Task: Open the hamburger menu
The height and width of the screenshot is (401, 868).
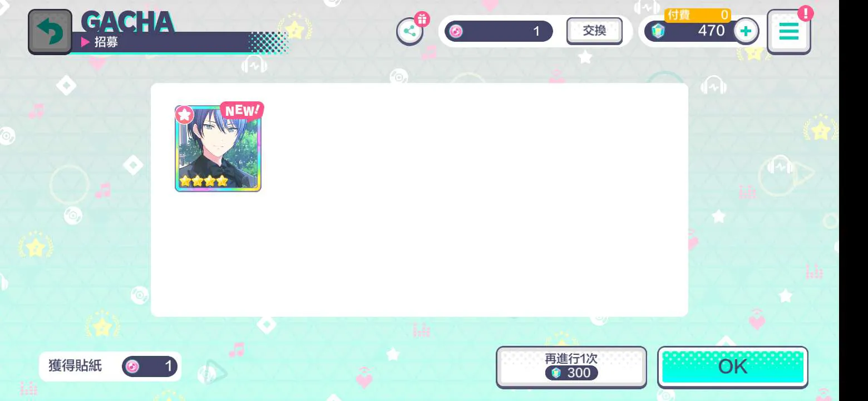Action: [x=788, y=32]
